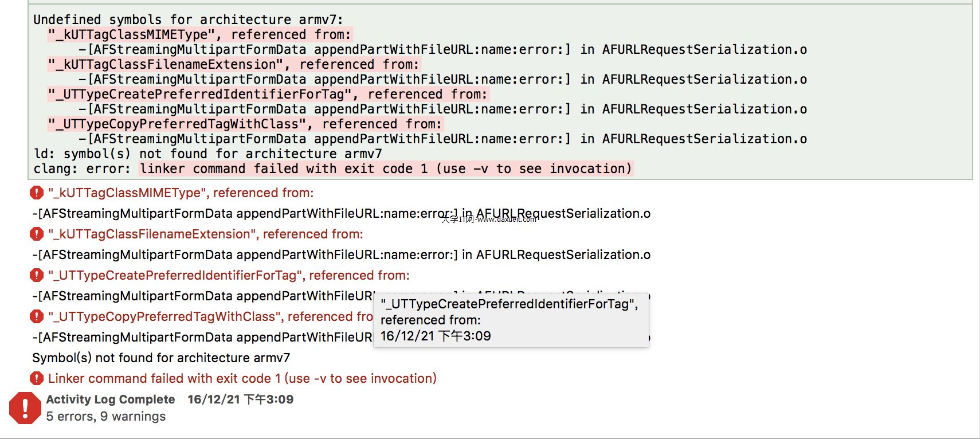This screenshot has height=439, width=980.
Task: Click the "Activity Log Complete" heading
Action: click(x=111, y=399)
